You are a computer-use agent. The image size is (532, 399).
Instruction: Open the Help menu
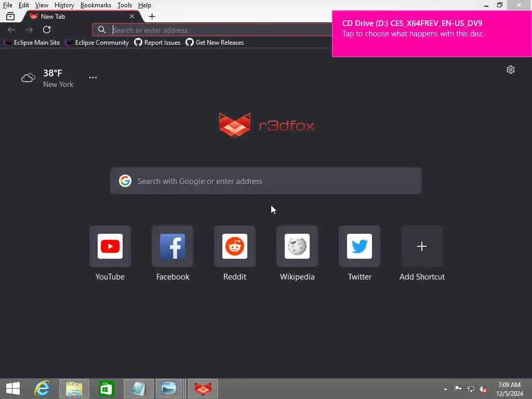[144, 5]
